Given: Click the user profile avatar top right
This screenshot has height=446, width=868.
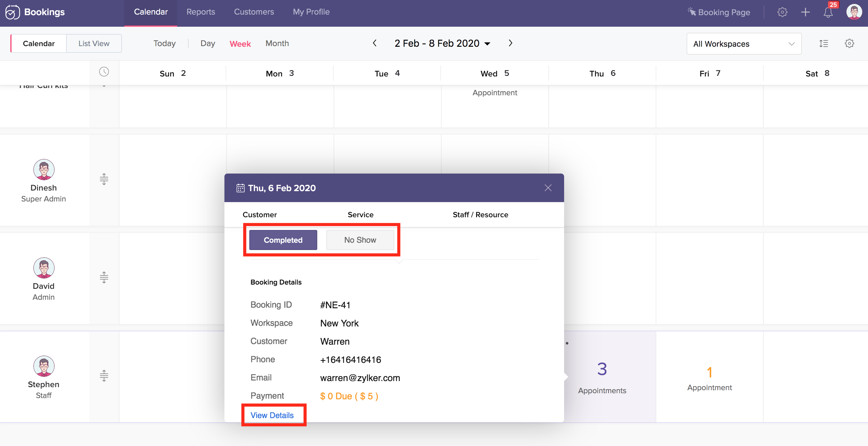Looking at the screenshot, I should pos(853,12).
